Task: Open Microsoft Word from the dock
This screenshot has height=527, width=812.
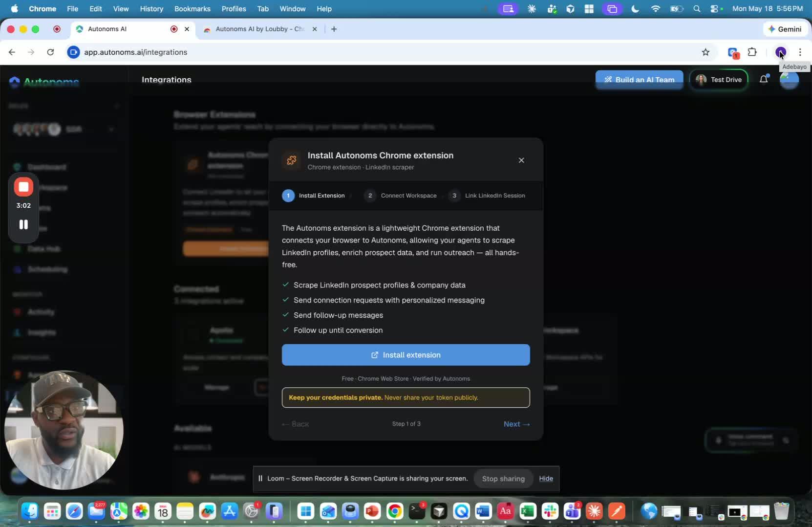Action: coord(483,511)
